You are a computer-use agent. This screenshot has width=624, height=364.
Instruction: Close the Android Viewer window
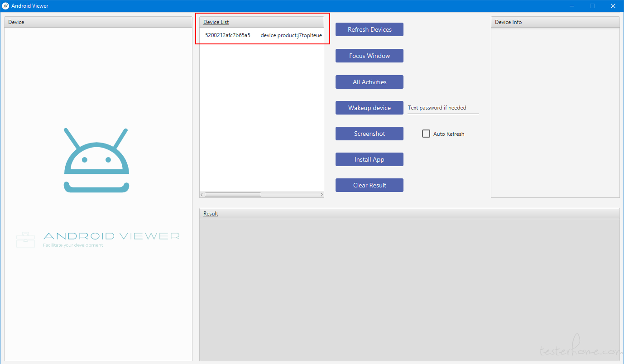[613, 6]
